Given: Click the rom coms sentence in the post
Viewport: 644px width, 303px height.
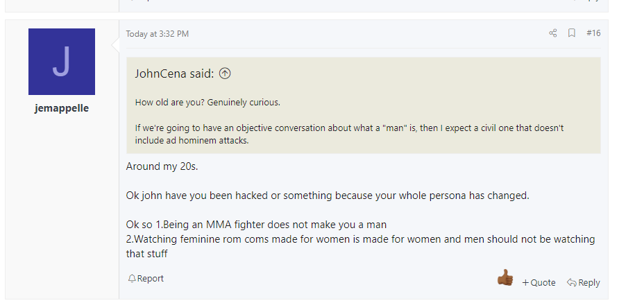Looking at the screenshot, I should click(360, 246).
